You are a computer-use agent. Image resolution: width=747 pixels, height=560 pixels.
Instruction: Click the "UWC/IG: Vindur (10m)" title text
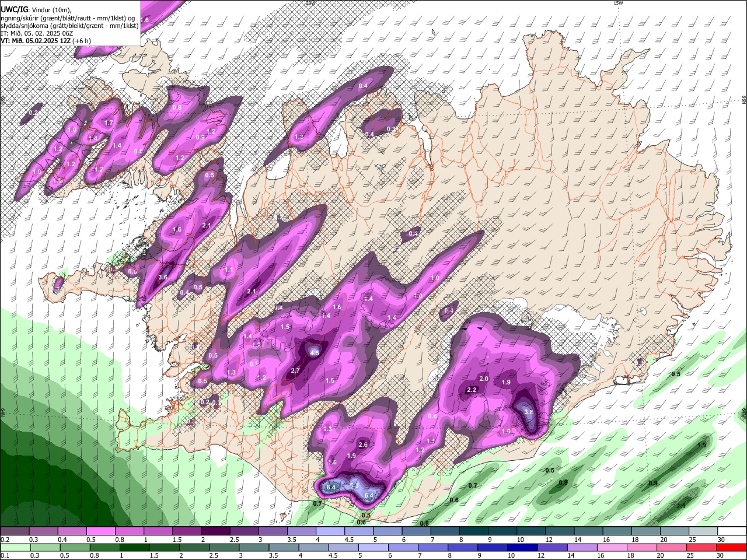[36, 9]
